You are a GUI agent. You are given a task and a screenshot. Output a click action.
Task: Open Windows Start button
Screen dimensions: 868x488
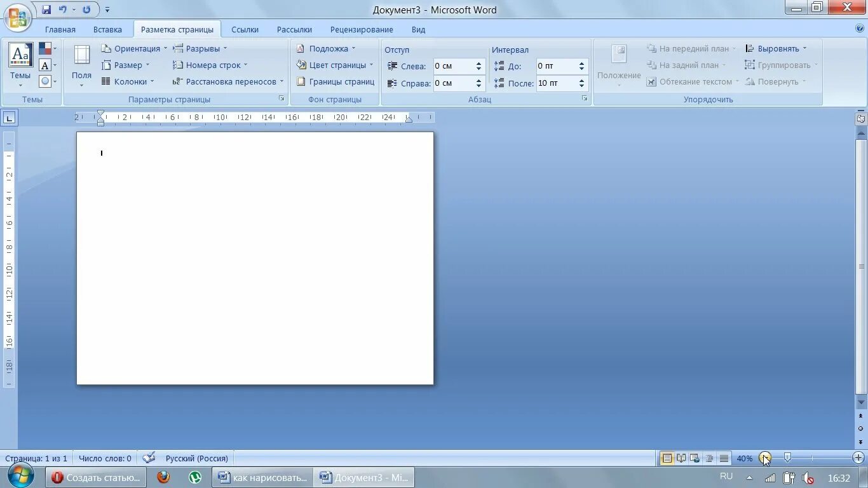tap(19, 477)
